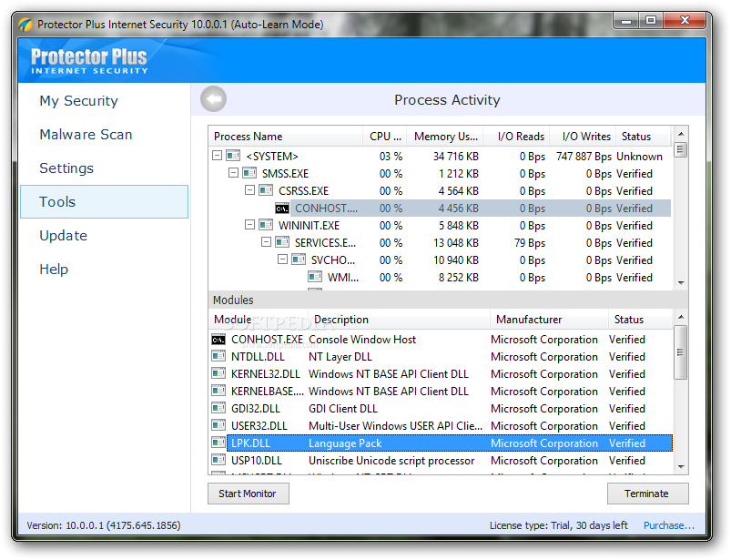Click process list scrollbar down arrow
This screenshot has height=560, width=731.
tap(681, 282)
